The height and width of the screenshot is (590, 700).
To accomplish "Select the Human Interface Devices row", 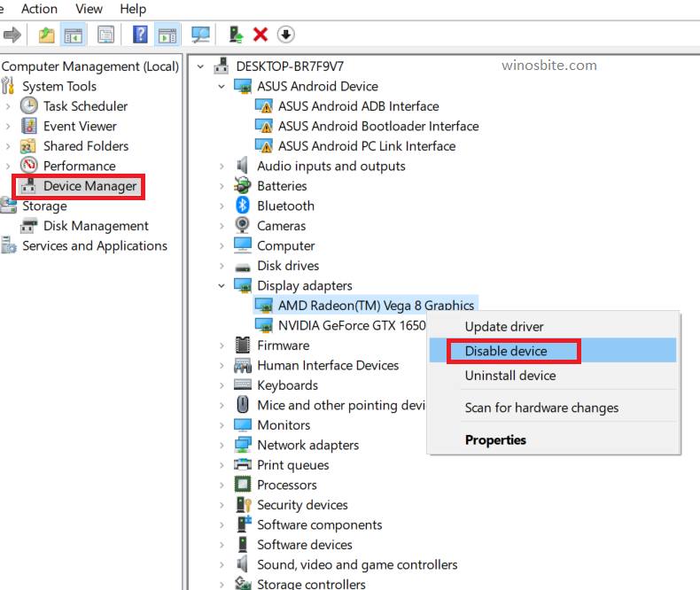I will pos(328,366).
